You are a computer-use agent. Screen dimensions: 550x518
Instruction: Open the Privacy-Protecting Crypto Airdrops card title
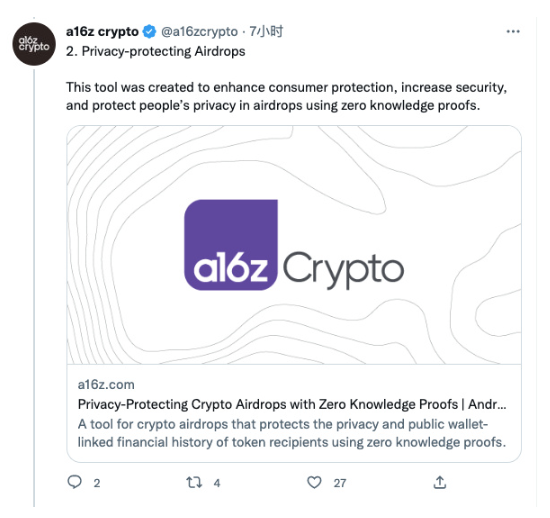click(292, 404)
